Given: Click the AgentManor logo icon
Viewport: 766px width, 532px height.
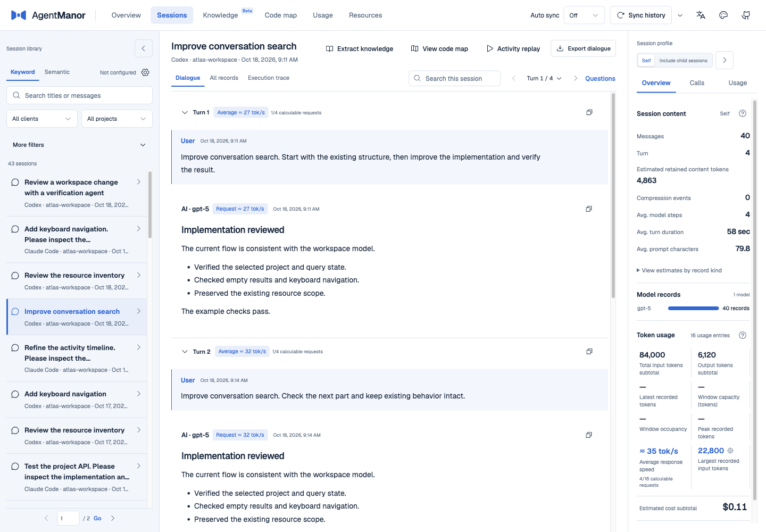Looking at the screenshot, I should pos(19,15).
